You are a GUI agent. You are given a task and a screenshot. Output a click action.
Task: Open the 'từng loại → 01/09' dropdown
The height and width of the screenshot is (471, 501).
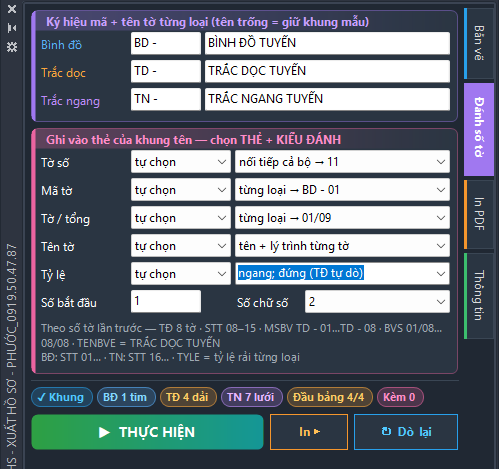[x=343, y=218]
